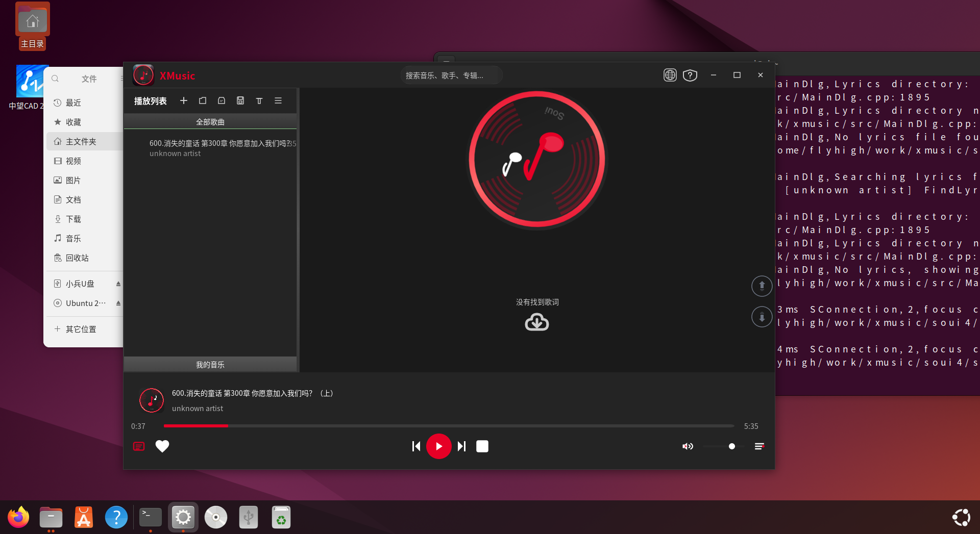Collapse the 全部歌曲 section header
Image resolution: width=980 pixels, height=534 pixels.
[x=210, y=121]
